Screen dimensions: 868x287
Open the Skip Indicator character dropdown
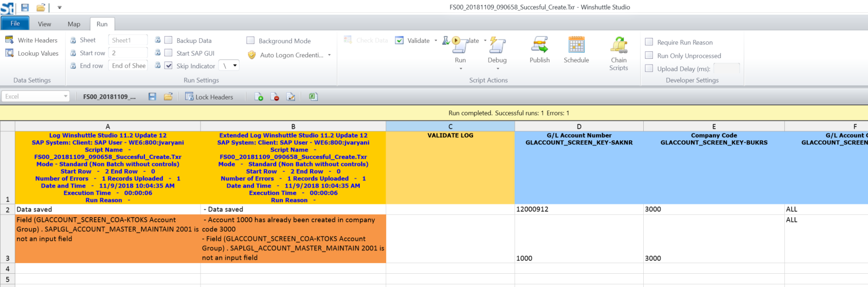tap(235, 66)
